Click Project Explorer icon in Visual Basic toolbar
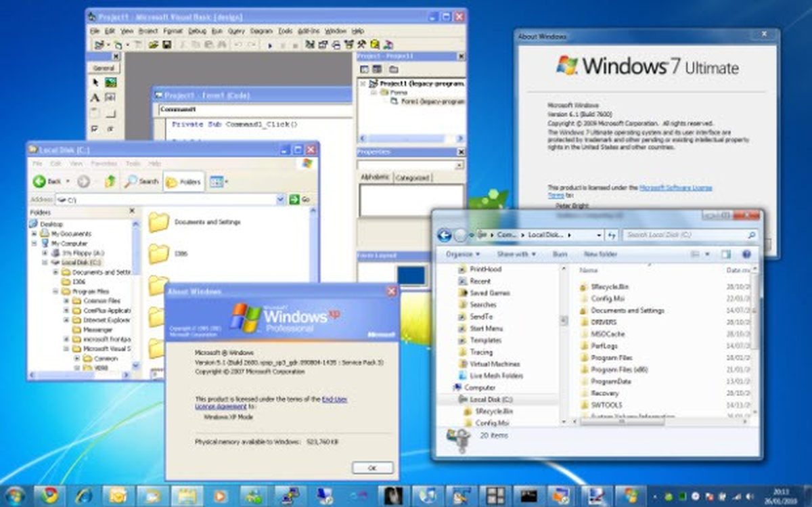 [x=310, y=45]
